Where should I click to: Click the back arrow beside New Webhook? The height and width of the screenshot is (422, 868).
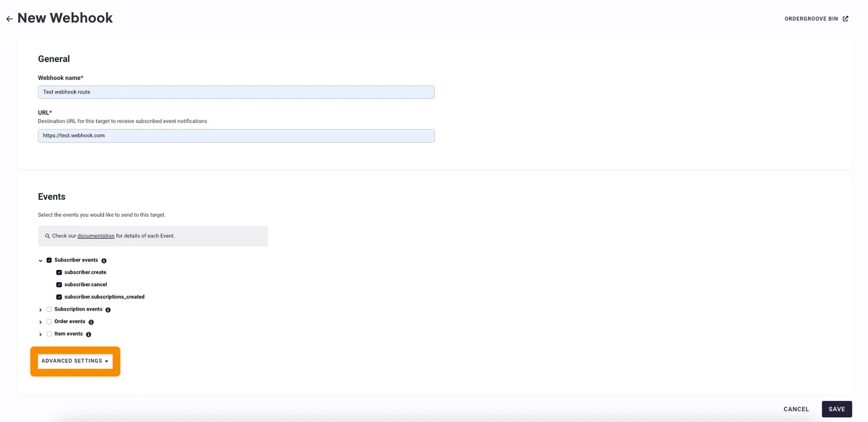pyautogui.click(x=9, y=19)
